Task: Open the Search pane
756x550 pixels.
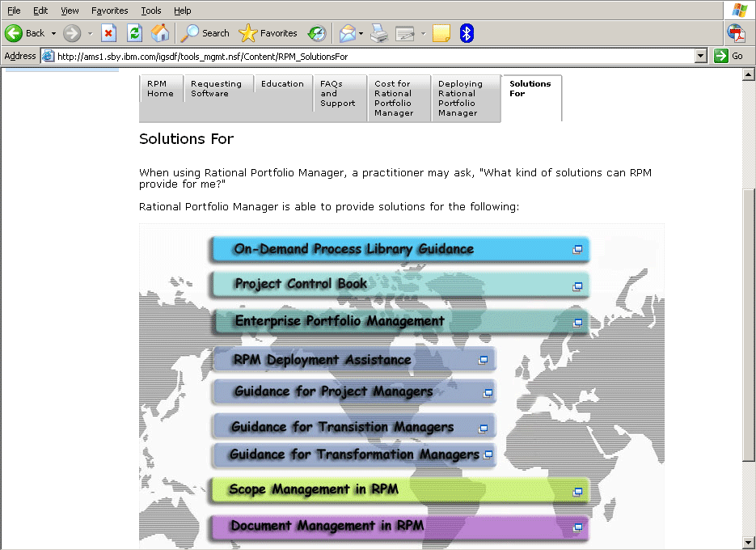Action: click(205, 33)
